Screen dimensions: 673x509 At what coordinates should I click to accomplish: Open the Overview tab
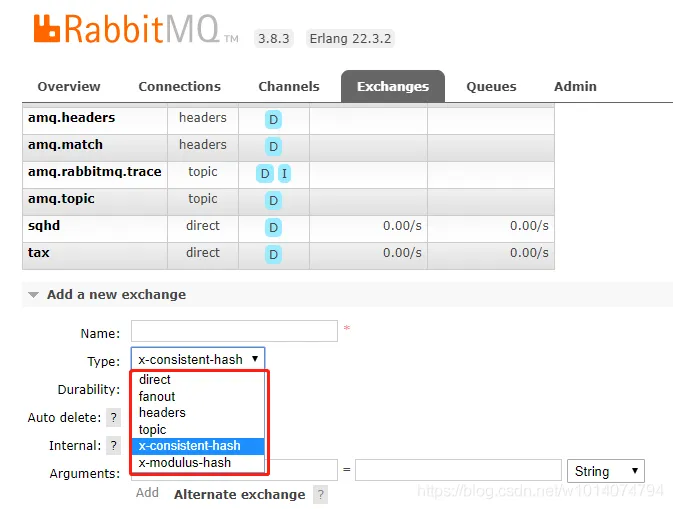pos(69,86)
